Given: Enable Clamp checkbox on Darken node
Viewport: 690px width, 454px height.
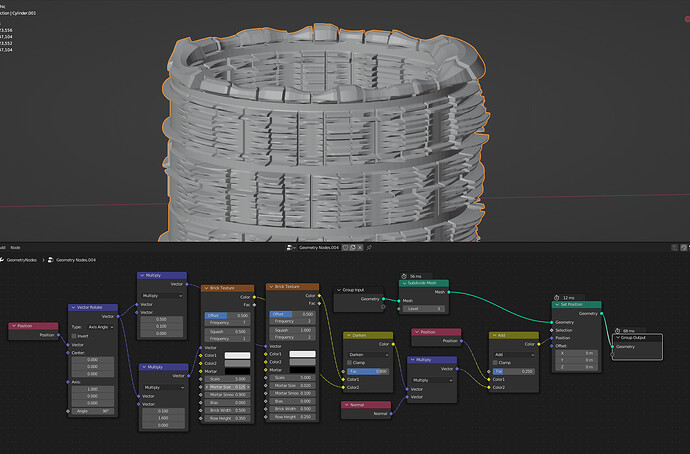Looking at the screenshot, I should click(349, 362).
